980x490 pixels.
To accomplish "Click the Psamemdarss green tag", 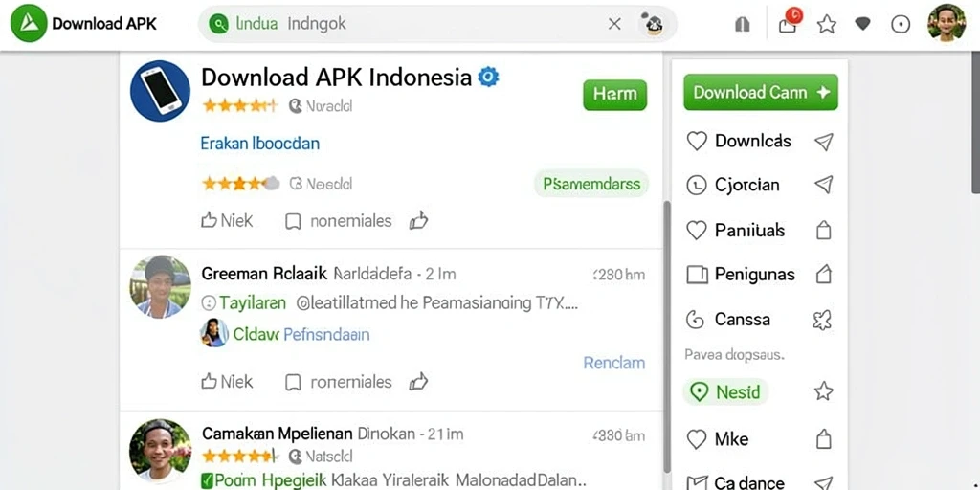I will click(x=591, y=184).
